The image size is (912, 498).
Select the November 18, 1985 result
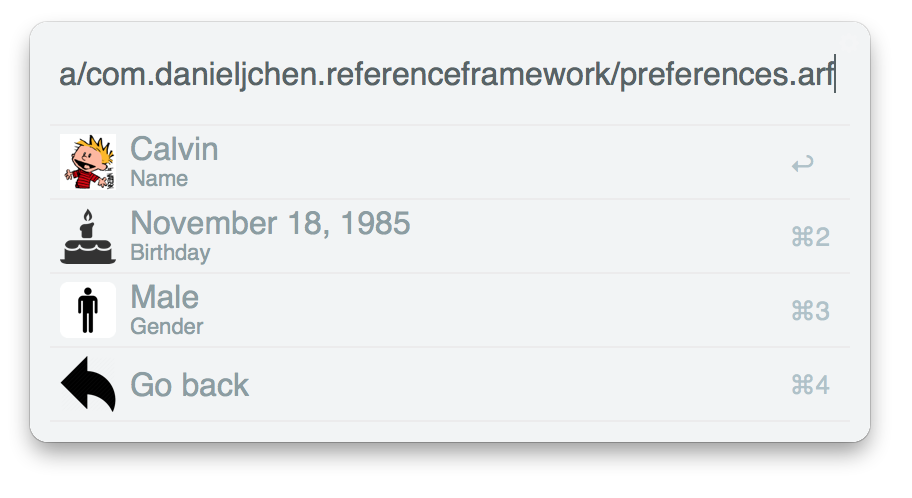[x=450, y=236]
